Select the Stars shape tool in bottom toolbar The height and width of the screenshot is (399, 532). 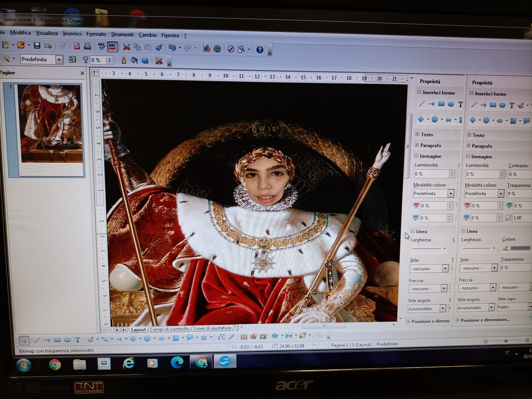coord(204,338)
